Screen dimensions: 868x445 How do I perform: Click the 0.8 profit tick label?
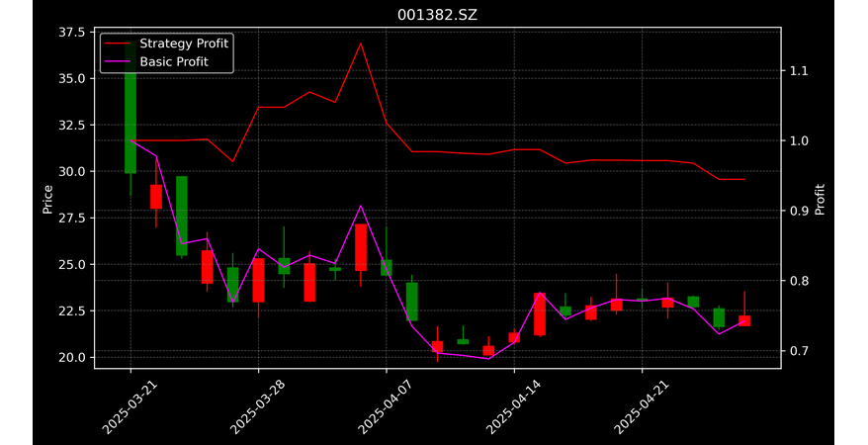click(x=799, y=281)
